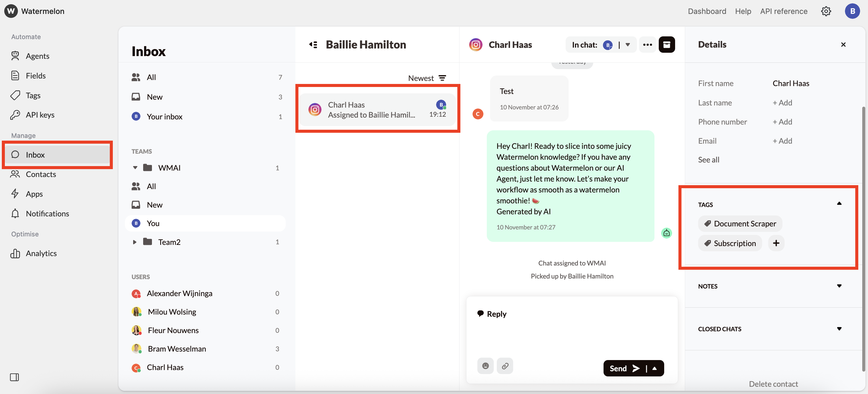868x394 pixels.
Task: Expand the NOTES section
Action: coord(839,286)
